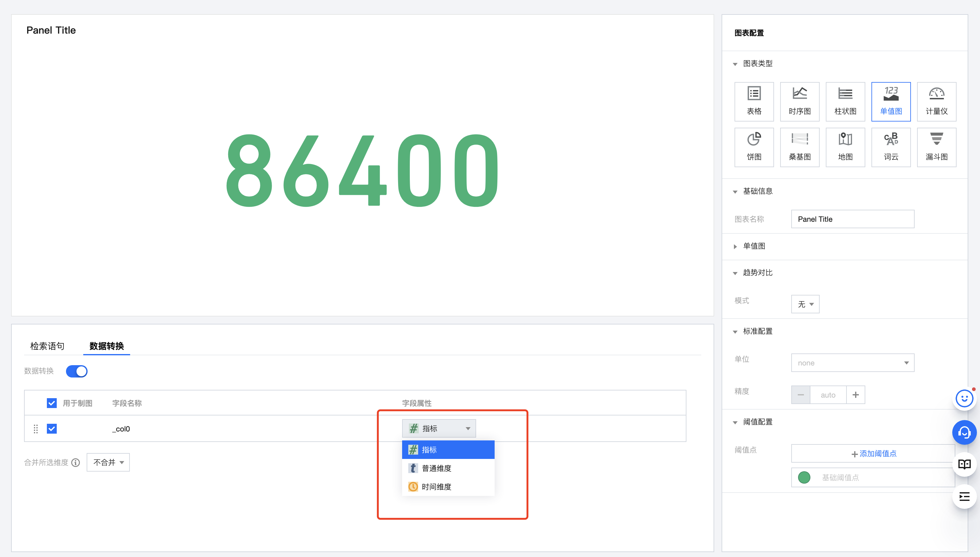The height and width of the screenshot is (557, 980).
Task: Select the 表格 table chart type
Action: coord(754,101)
